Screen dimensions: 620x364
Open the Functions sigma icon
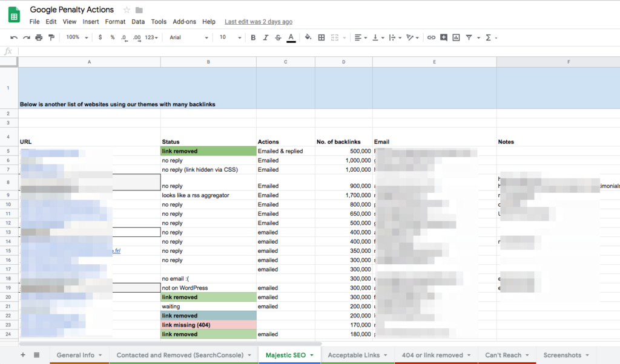[x=489, y=37]
